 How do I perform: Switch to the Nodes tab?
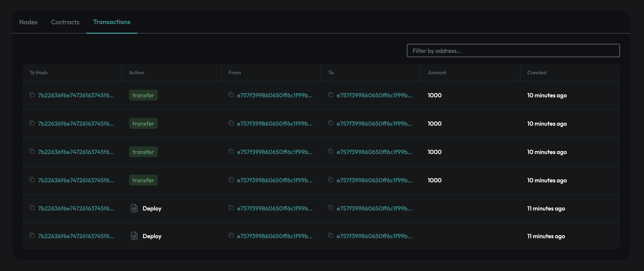pos(28,22)
